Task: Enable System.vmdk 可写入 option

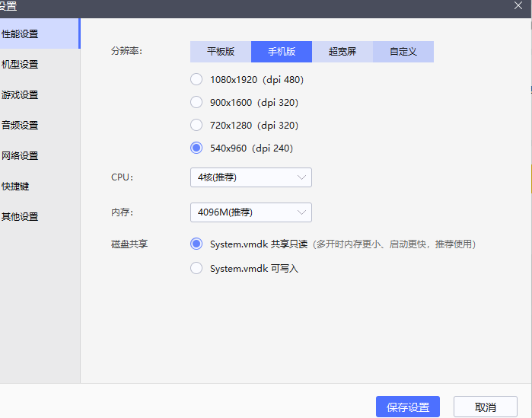Action: click(196, 268)
